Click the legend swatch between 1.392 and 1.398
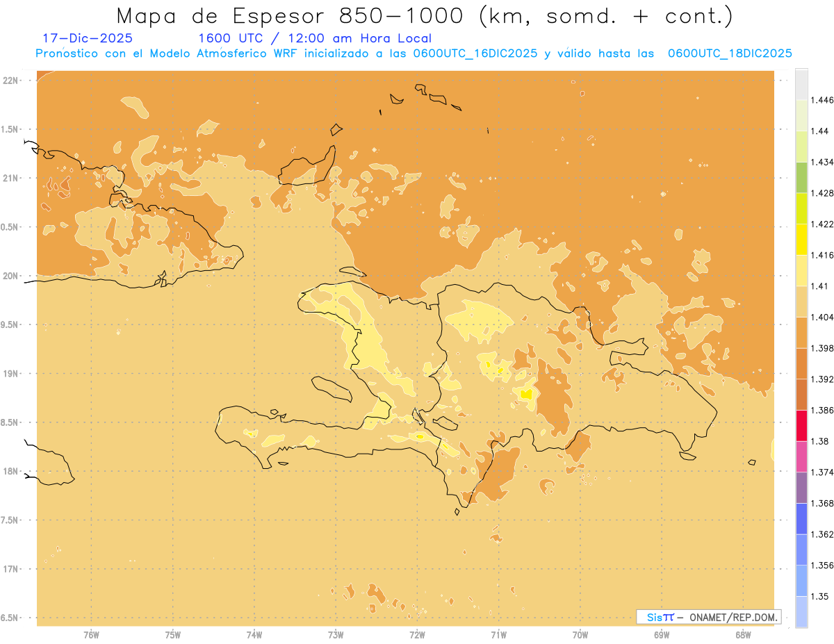Image resolution: width=834 pixels, height=644 pixels. point(801,363)
